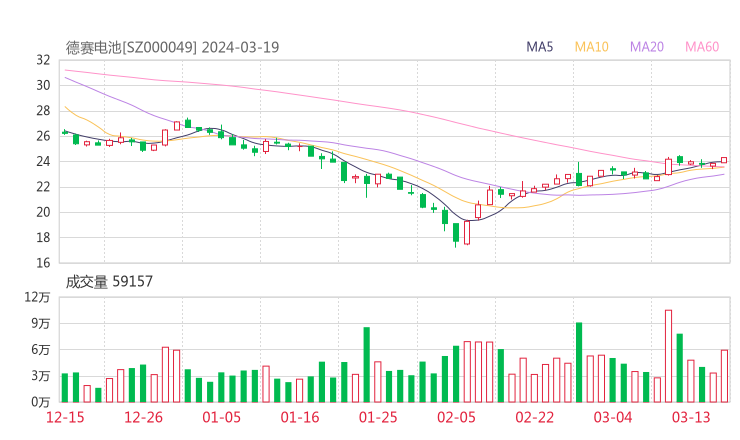Select the price axis value 20
Screen dimensions: 740x440
tap(43, 212)
